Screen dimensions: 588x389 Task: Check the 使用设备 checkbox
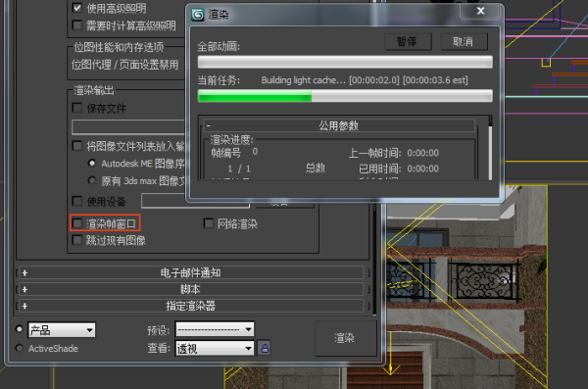77,201
